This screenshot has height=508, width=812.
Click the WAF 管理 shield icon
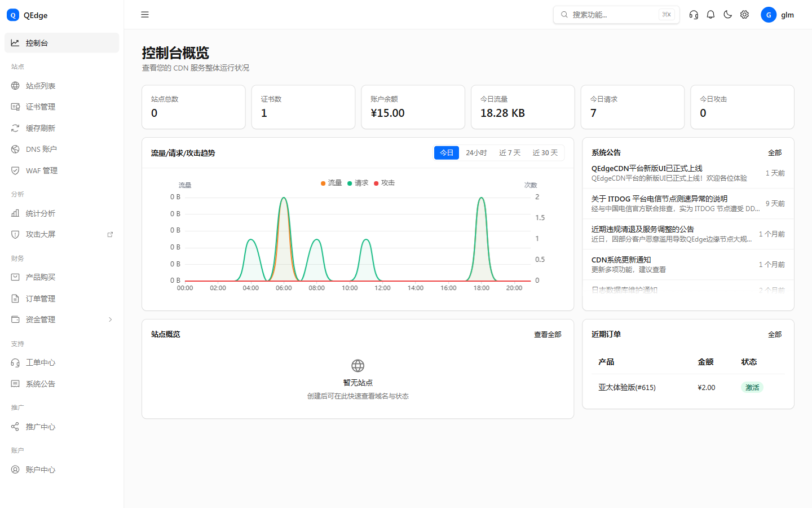(15, 170)
